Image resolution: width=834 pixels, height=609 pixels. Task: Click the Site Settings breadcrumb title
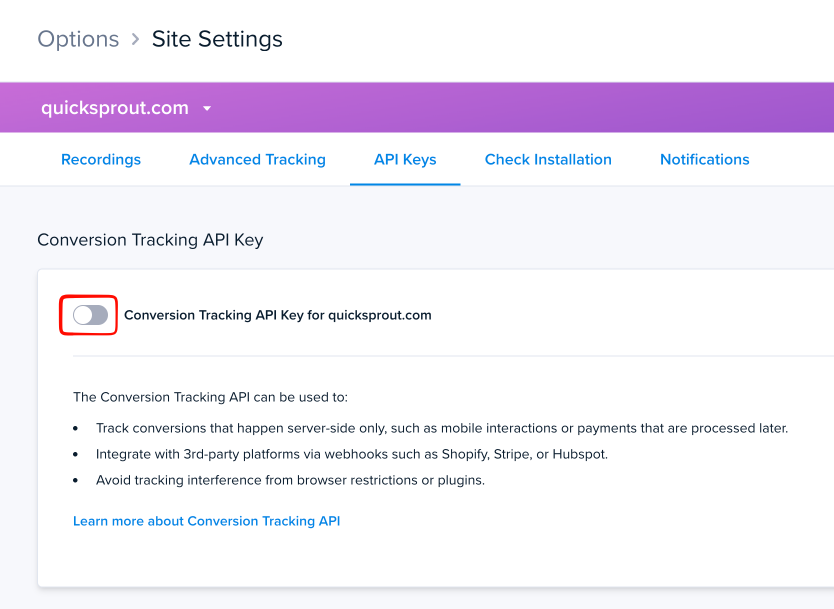click(217, 39)
